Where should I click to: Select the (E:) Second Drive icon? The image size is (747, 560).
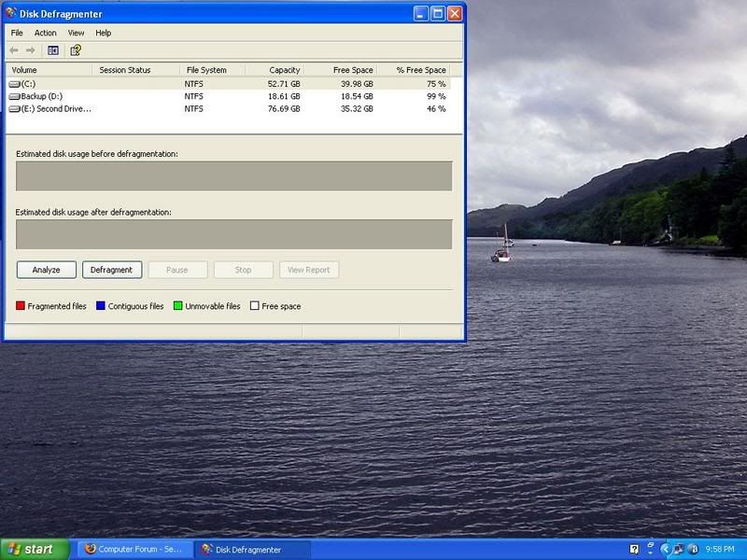(14, 108)
